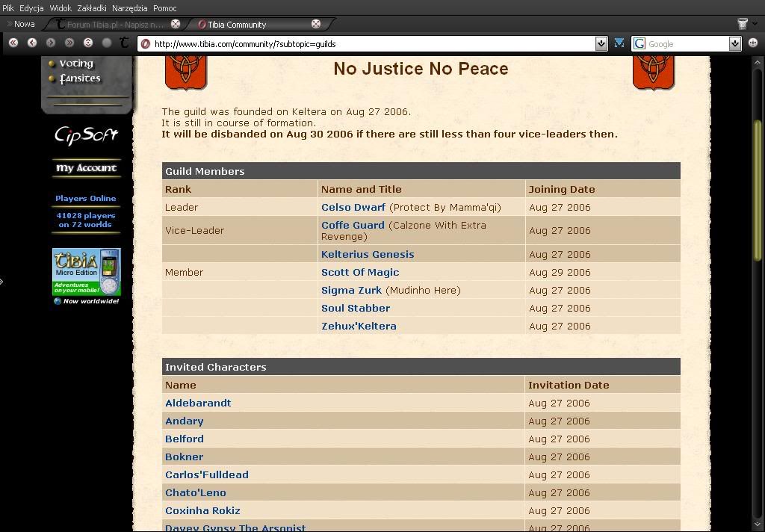765x532 pixels.
Task: Open invited character Bokner link
Action: coord(184,457)
